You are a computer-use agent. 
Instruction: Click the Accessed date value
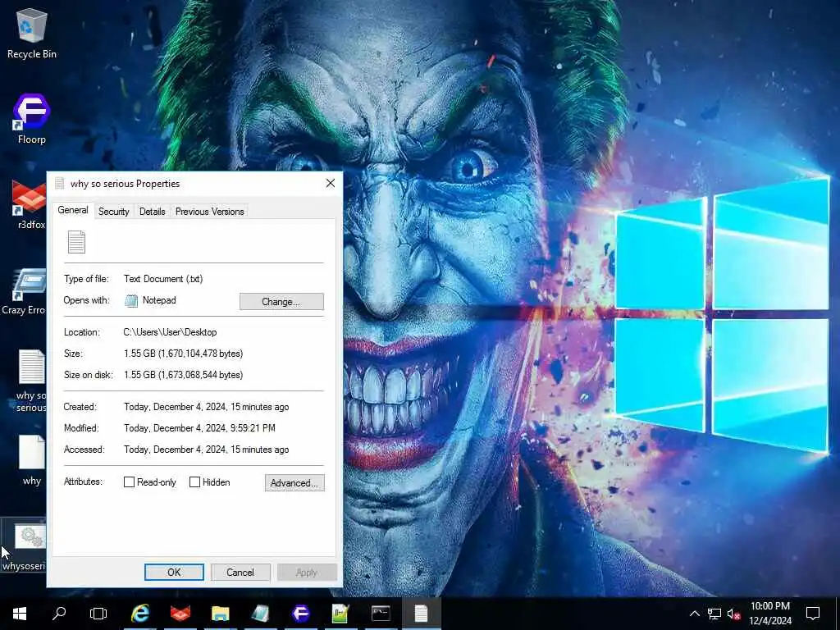click(206, 450)
